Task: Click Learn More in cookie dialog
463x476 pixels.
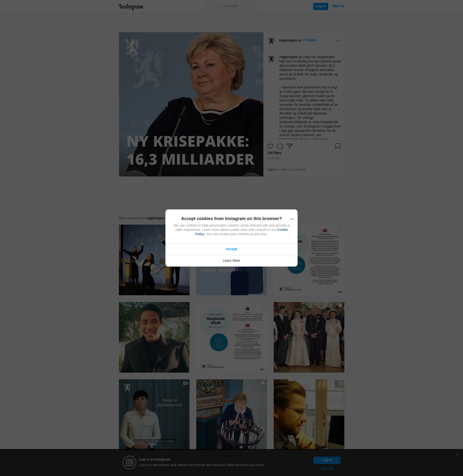Action: [231, 261]
